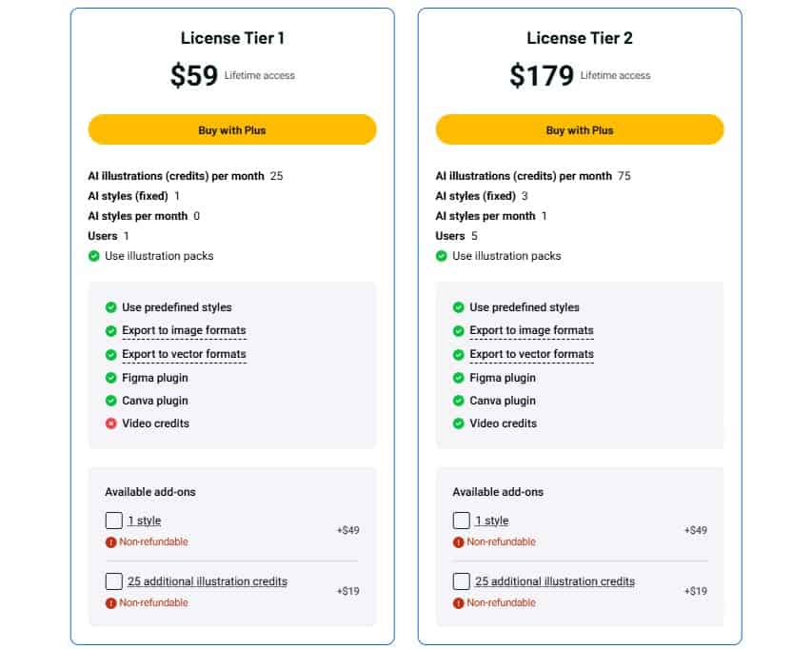Click red X icon beside Video credits in Tier 1
The width and height of the screenshot is (812, 649).
click(110, 423)
